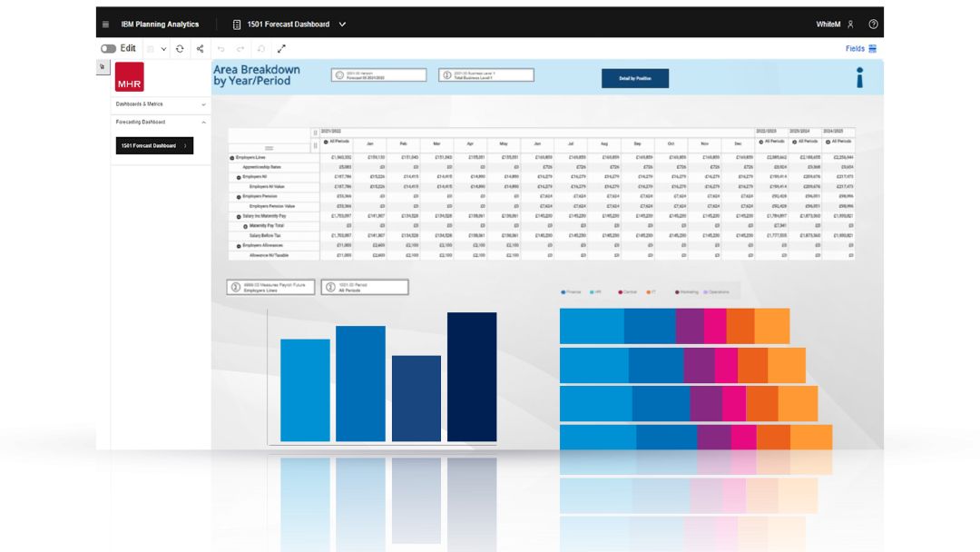Viewport: 980px width, 552px height.
Task: Toggle the Edit mode switch
Action: [x=108, y=48]
